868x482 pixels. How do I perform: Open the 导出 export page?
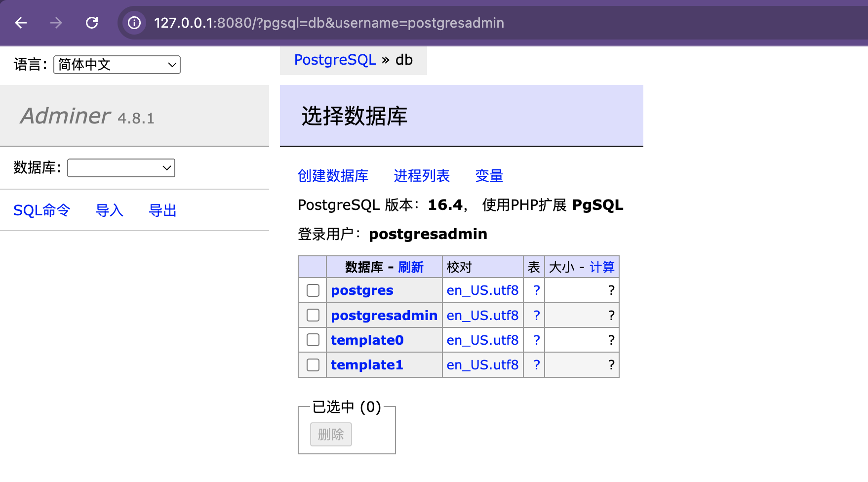(x=162, y=210)
